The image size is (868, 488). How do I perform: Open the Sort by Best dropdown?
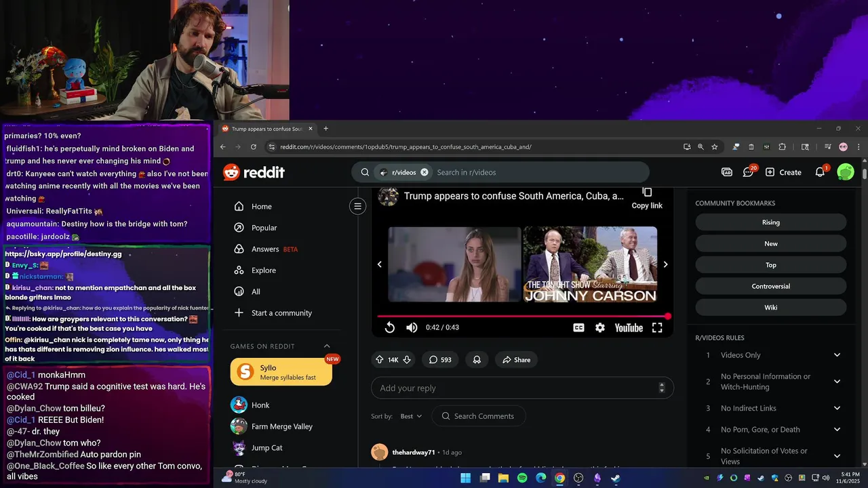pyautogui.click(x=411, y=416)
